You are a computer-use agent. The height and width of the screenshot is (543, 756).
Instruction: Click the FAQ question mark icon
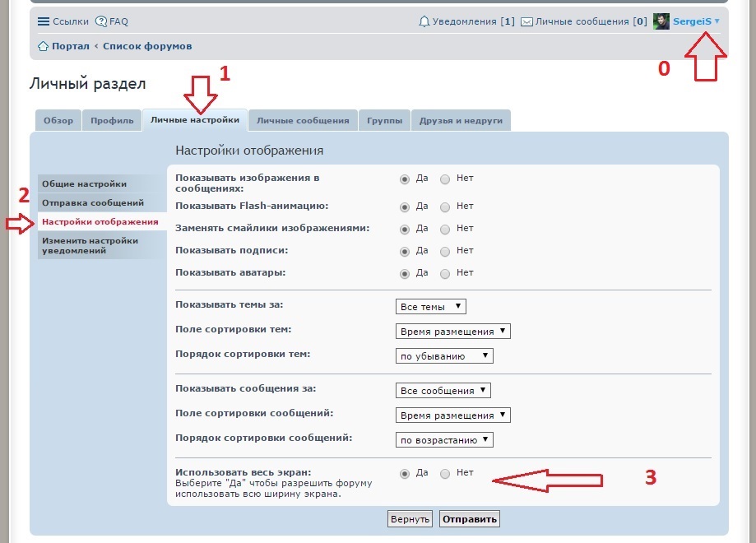click(101, 21)
